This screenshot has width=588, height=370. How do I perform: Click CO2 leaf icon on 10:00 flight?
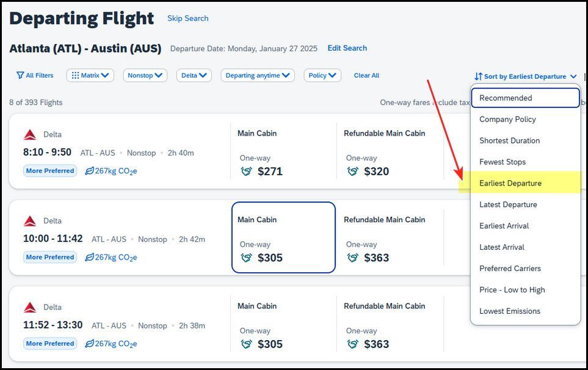(x=89, y=258)
